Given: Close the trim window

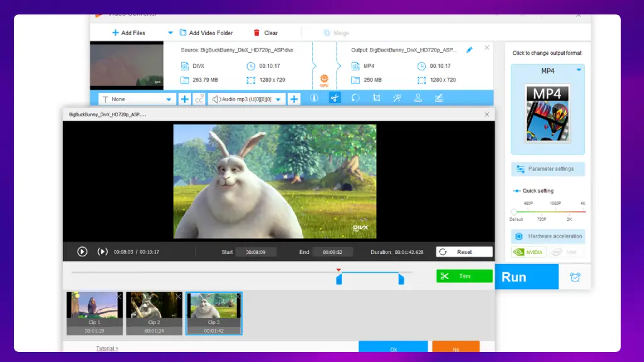Looking at the screenshot, I should [x=487, y=114].
